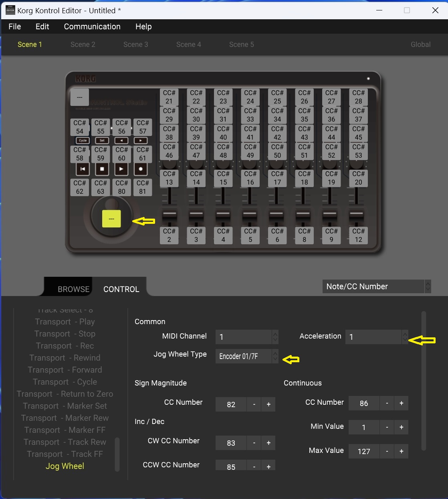Screen dimensions: 448x499
Task: Increase Sign Magnitude CC Number with plus
Action: [x=268, y=404]
